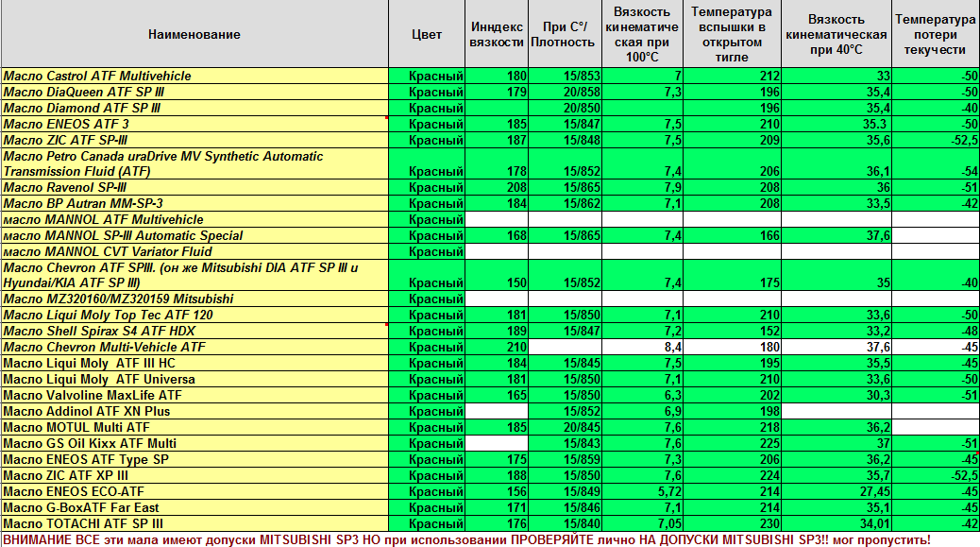Select the 'Цвет' column header cell

coord(427,34)
